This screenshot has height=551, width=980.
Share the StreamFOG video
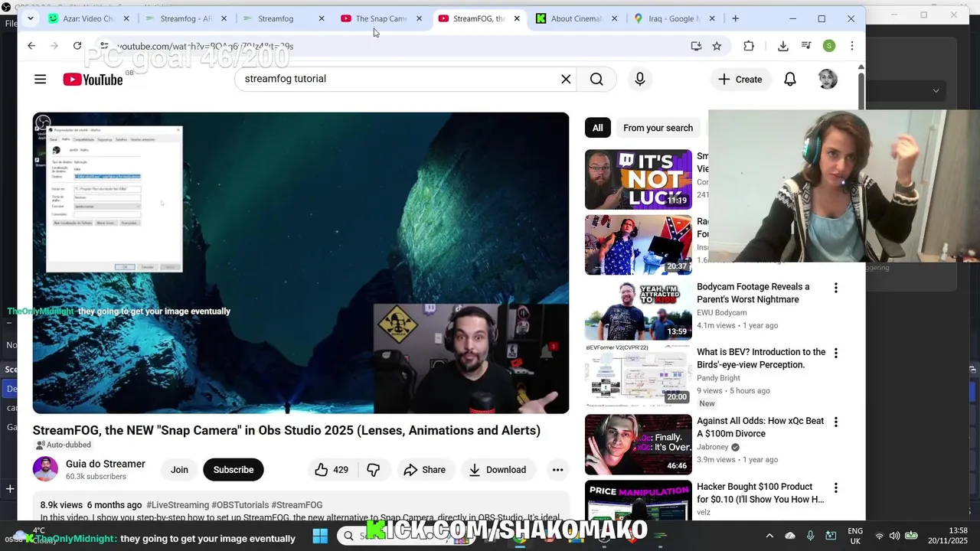(x=425, y=470)
